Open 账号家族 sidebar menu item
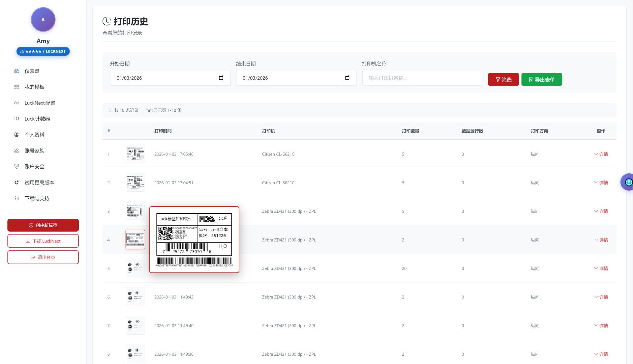The height and width of the screenshot is (364, 633). (35, 151)
